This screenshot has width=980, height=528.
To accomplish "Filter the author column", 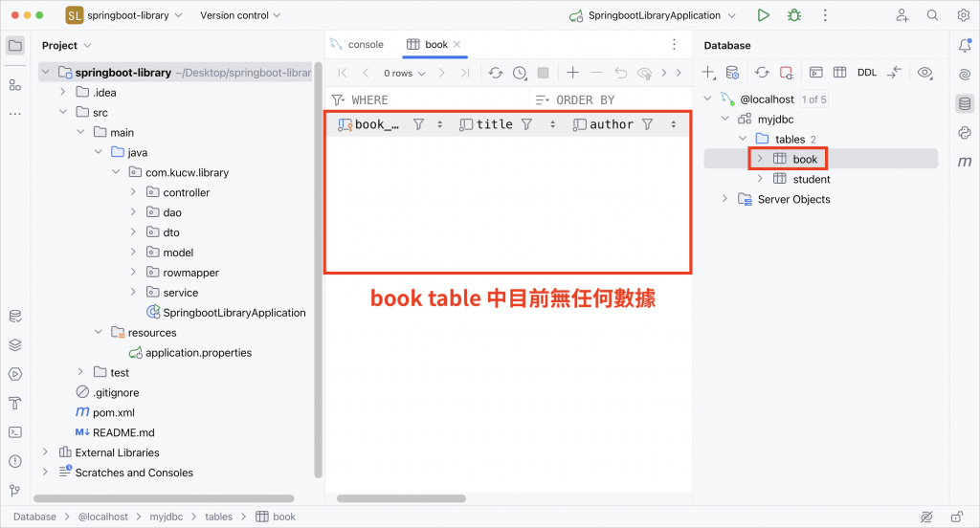I will (x=648, y=125).
